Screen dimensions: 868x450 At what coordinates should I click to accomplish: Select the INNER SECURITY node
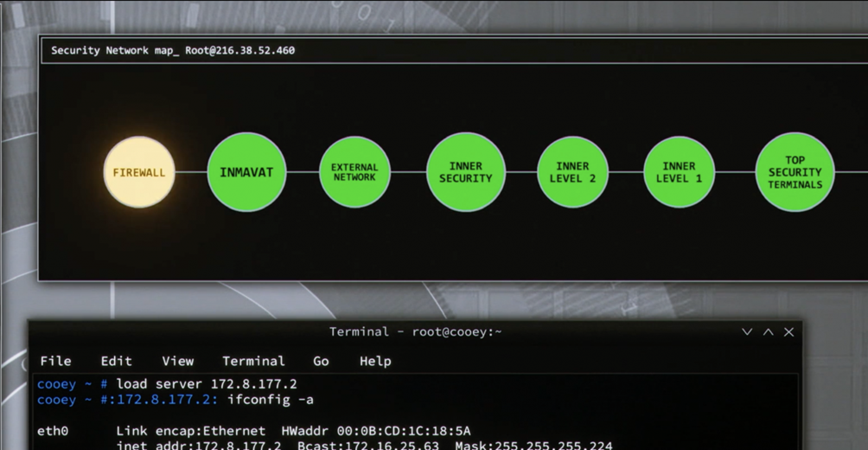[x=465, y=172]
